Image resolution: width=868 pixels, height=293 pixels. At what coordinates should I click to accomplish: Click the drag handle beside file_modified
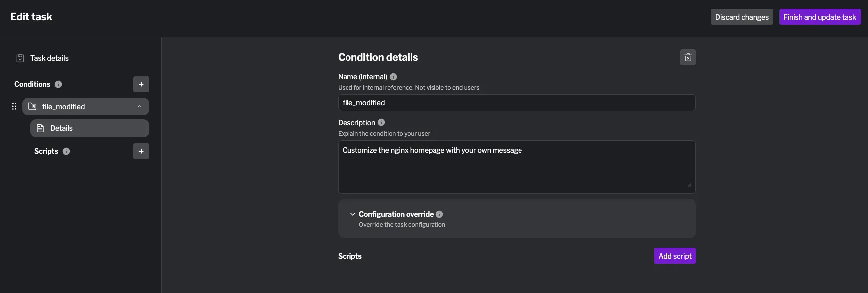14,106
